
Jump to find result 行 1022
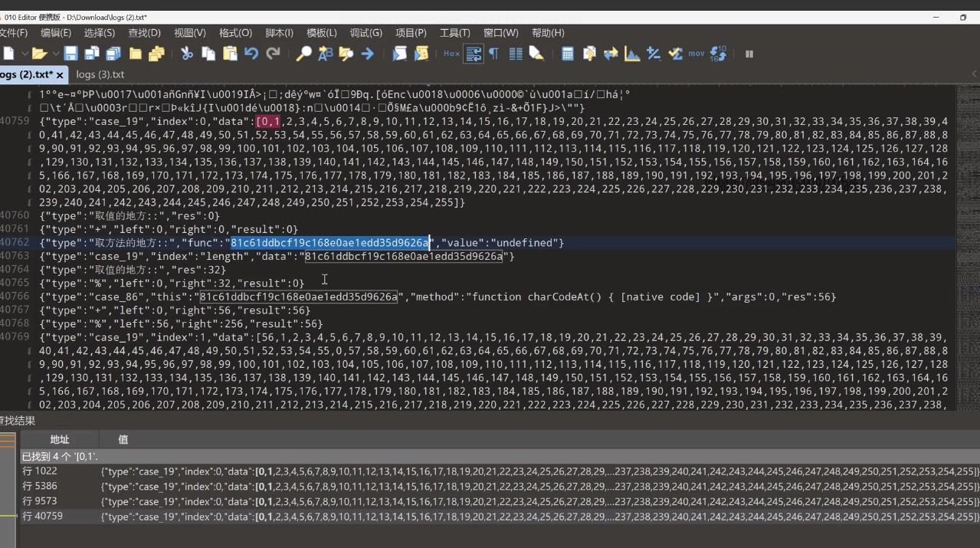click(x=500, y=471)
